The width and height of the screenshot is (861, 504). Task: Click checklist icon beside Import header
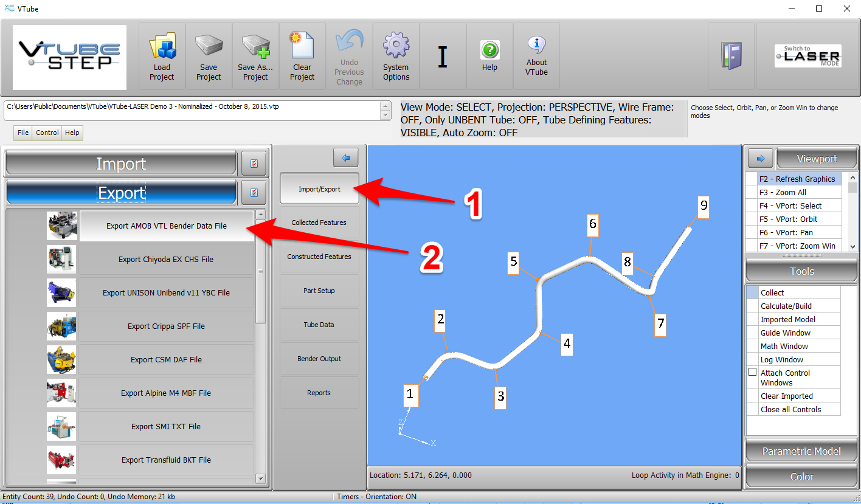pos(254,164)
